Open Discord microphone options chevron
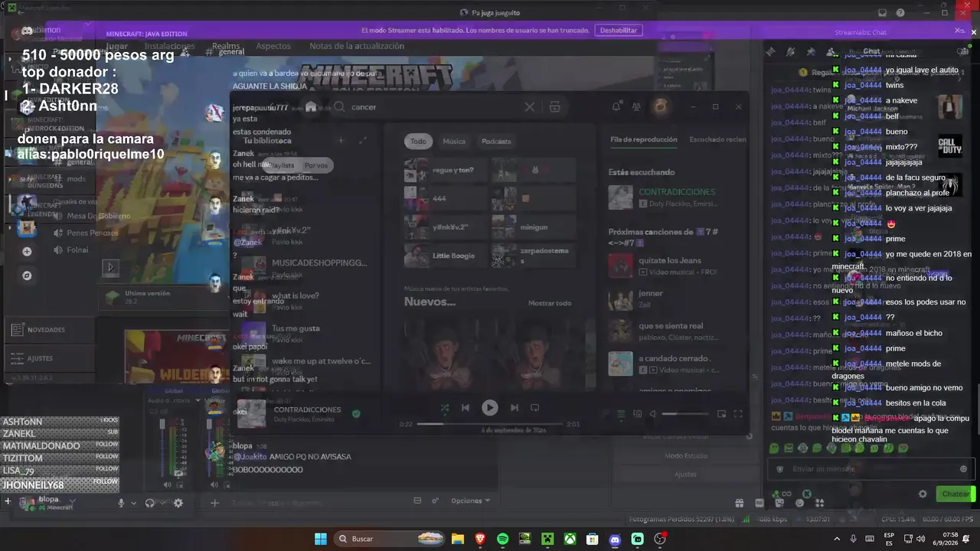The image size is (980, 551). click(133, 503)
